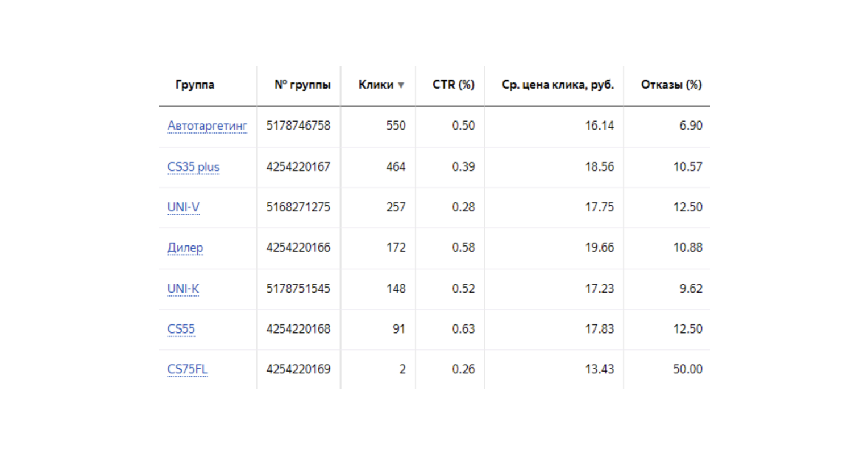This screenshot has height=454, width=868.
Task: Click the Ср. цена клика, руб. header
Action: 557,85
